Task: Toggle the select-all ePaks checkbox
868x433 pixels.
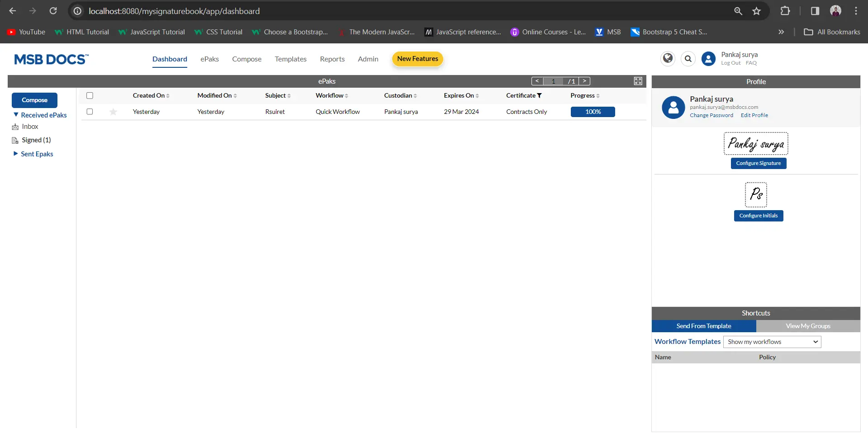Action: click(90, 95)
